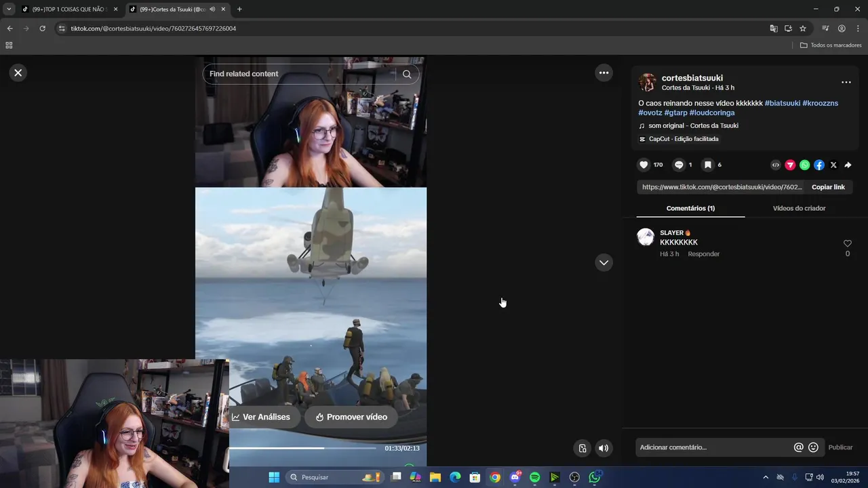Screen dimensions: 868x488
Task: Click the Ver Análises button
Action: tap(261, 417)
